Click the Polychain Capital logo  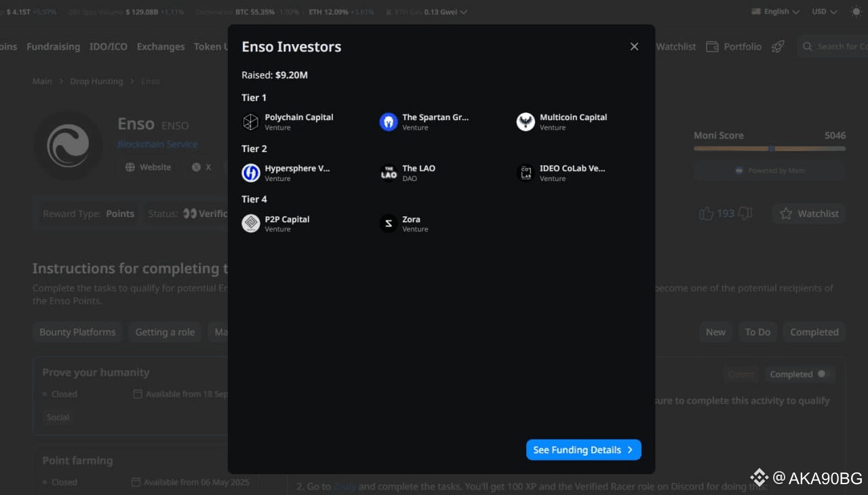pos(251,122)
